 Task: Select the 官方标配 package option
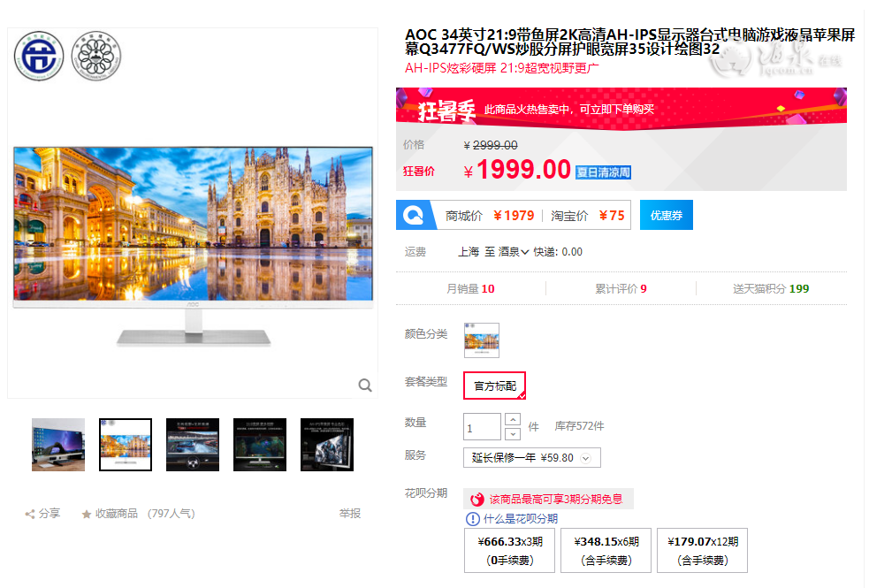pos(494,386)
